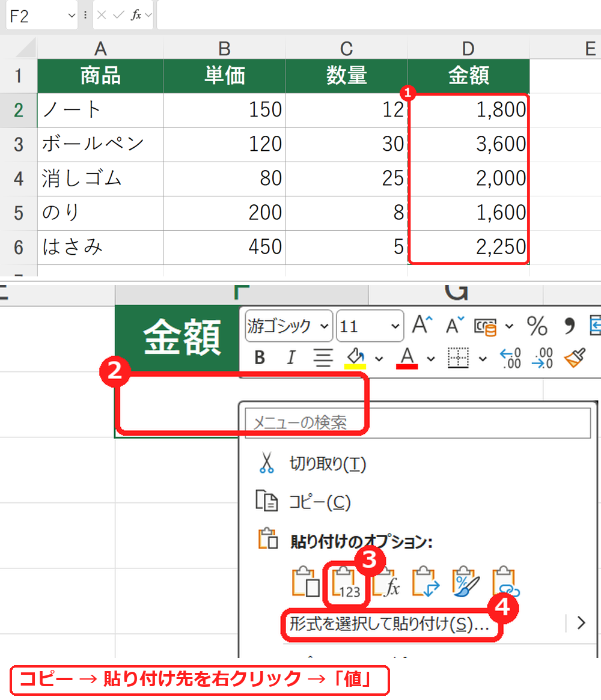Screen dimensions: 601x700
Task: Choose the Paste Transpose icon
Action: tap(426, 582)
